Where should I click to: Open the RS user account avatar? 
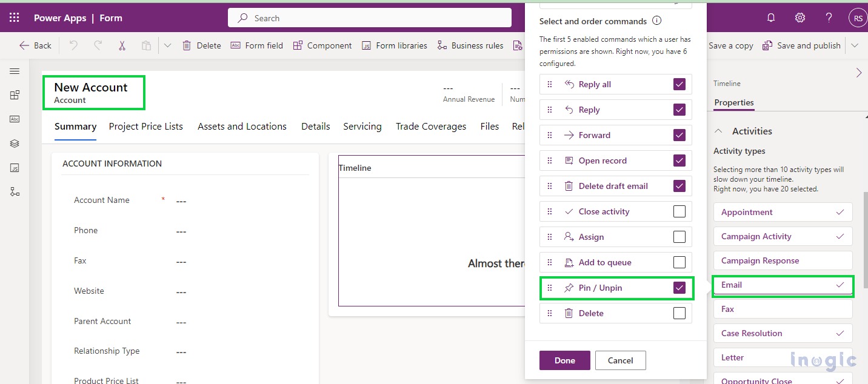click(x=858, y=18)
